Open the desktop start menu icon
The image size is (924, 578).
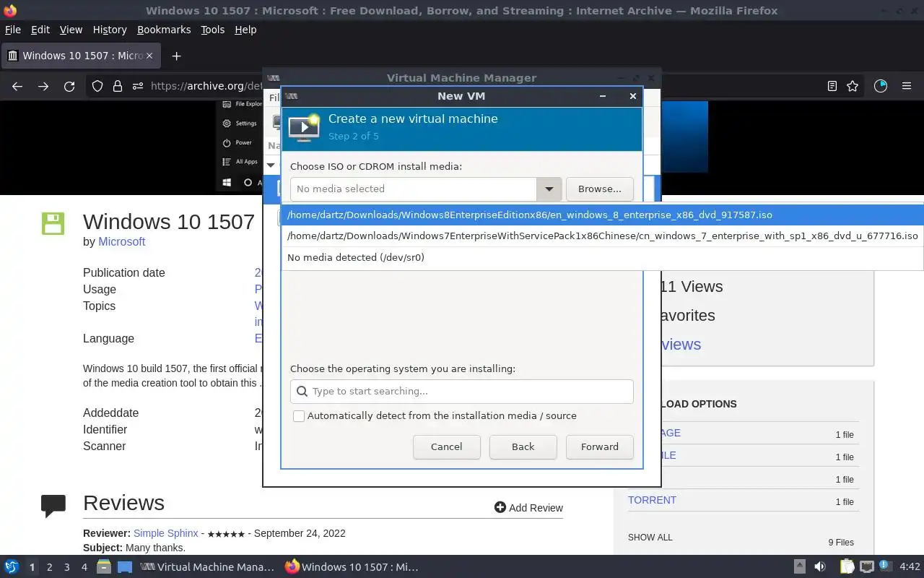point(12,567)
